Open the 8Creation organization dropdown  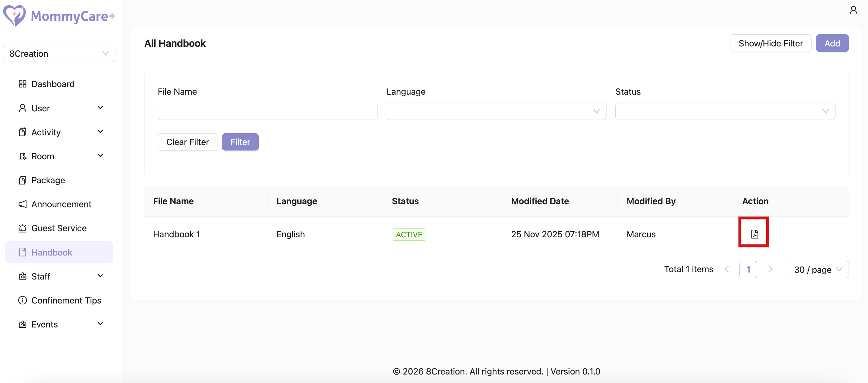59,53
